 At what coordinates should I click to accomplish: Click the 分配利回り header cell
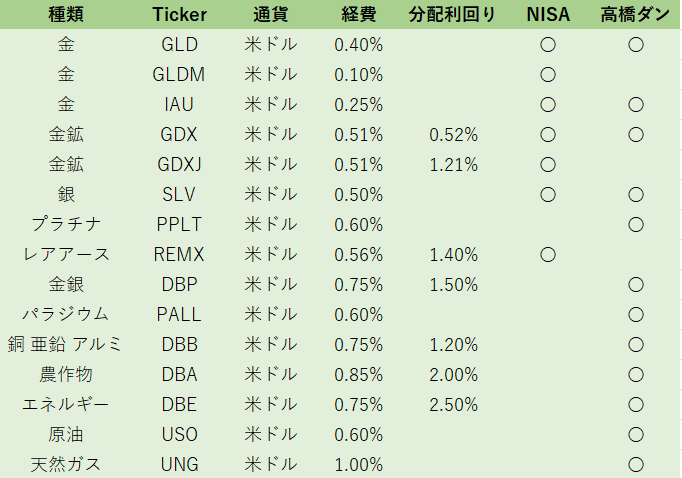(x=452, y=15)
